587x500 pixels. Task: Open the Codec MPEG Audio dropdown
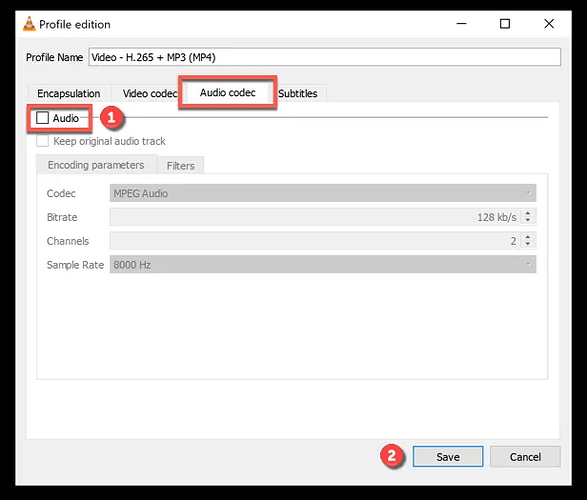click(x=323, y=193)
